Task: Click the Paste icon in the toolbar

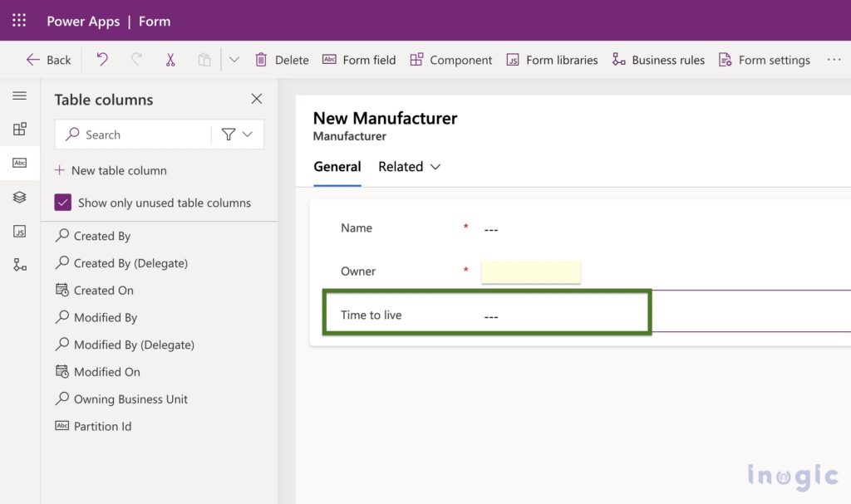Action: pyautogui.click(x=204, y=59)
